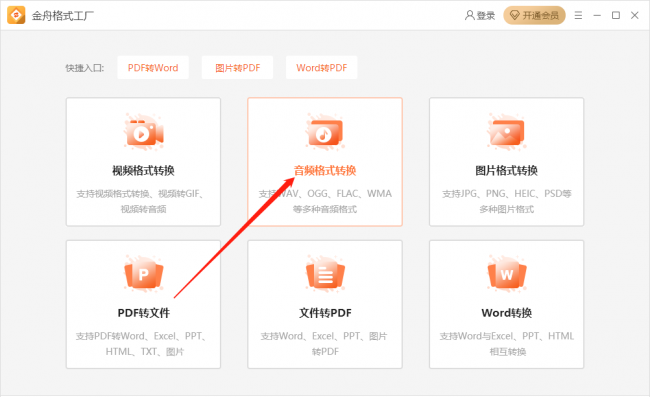Open the 图片转PDF quick entry
Screen dimensions: 650x397
coord(238,68)
